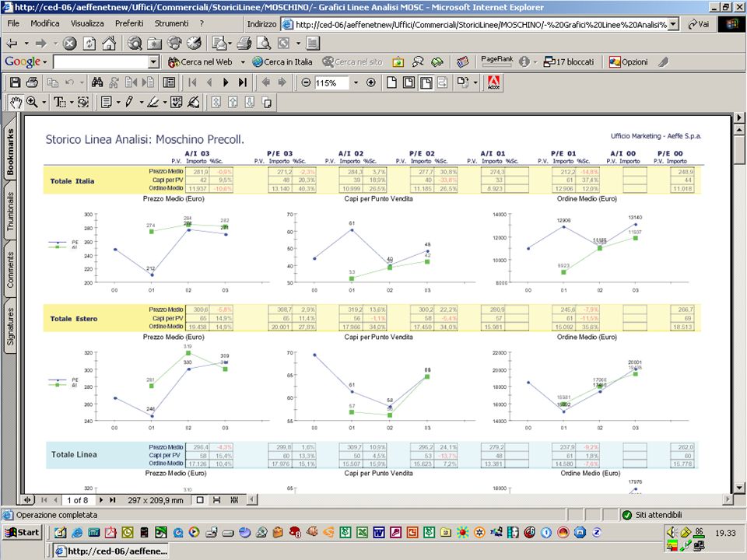
Task: Click the volume speaker tray icon
Action: (x=672, y=532)
